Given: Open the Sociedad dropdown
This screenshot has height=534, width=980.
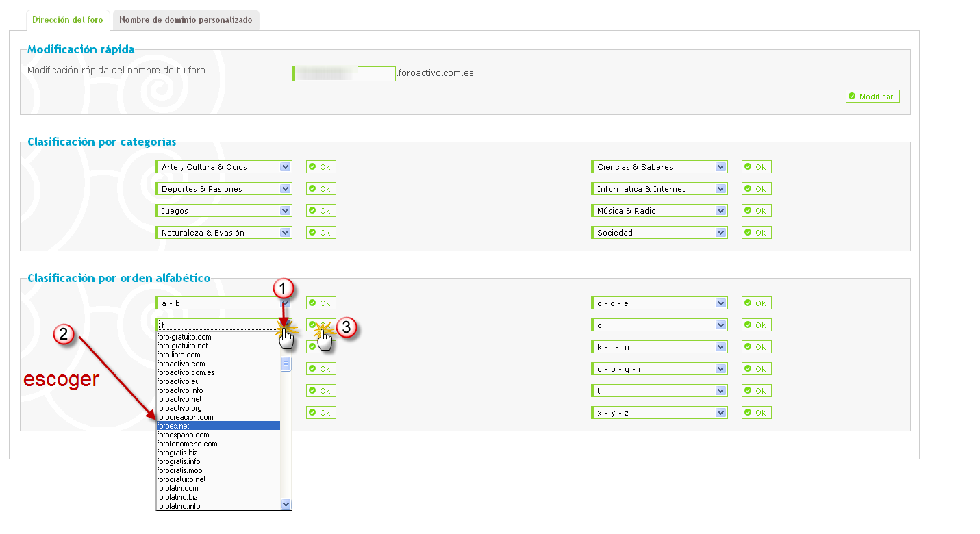Looking at the screenshot, I should [659, 233].
